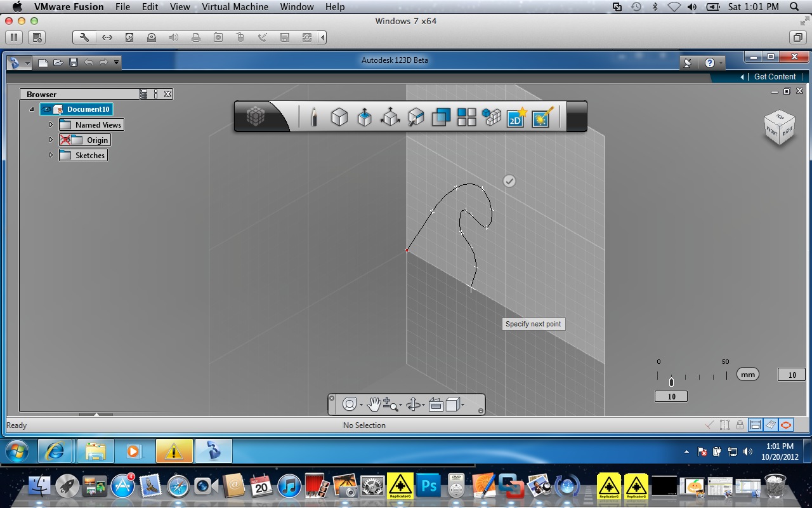Click the Get Content link
812x508 pixels.
click(775, 77)
